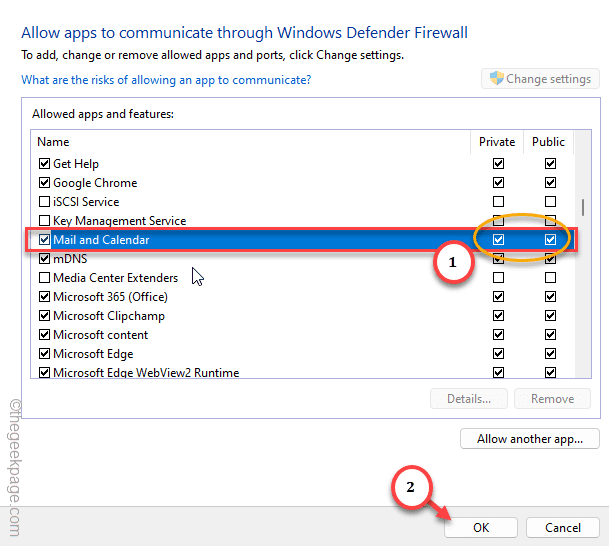Select the Microsoft 365 (Office) row text
The image size is (609, 546).
pos(110,297)
